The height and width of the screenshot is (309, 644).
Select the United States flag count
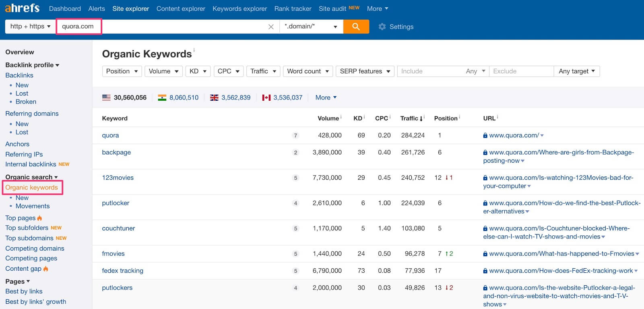tap(124, 97)
